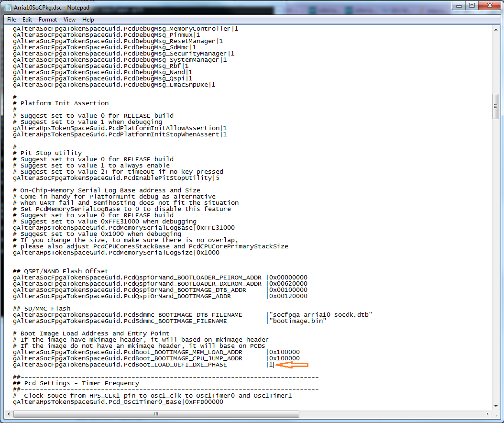Screen dimensions: 504x423
Task: Click the PcdDebugMsg_SecurityManager line
Action: [124, 54]
